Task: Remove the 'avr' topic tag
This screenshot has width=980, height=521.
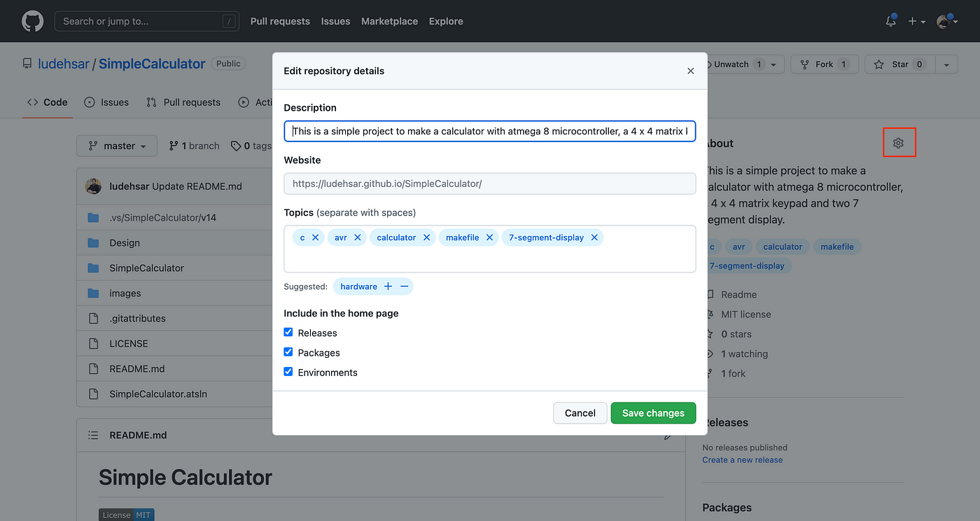Action: coord(357,237)
